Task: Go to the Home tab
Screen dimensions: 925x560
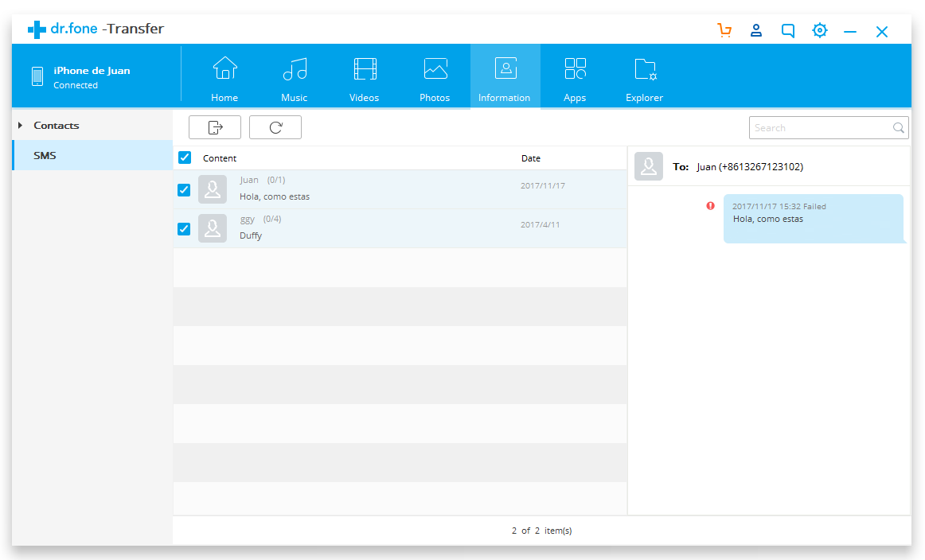Action: coord(224,79)
